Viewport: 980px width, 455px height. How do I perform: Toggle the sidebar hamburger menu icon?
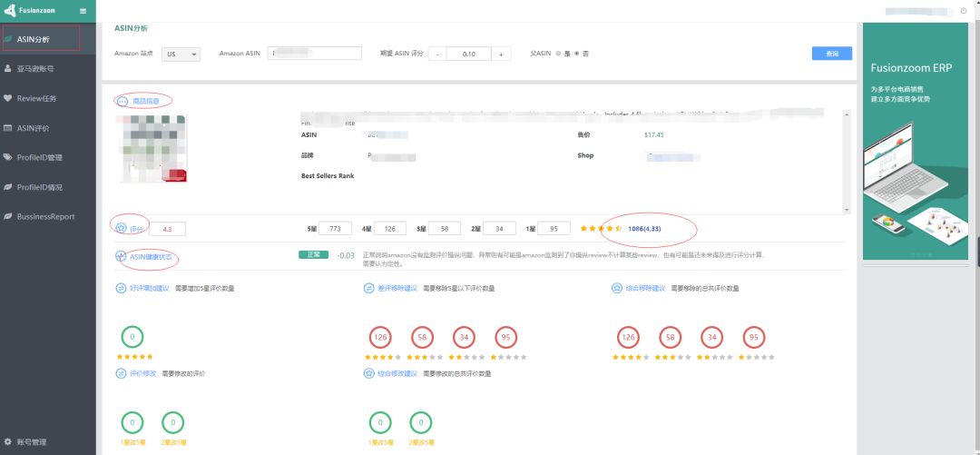click(83, 11)
